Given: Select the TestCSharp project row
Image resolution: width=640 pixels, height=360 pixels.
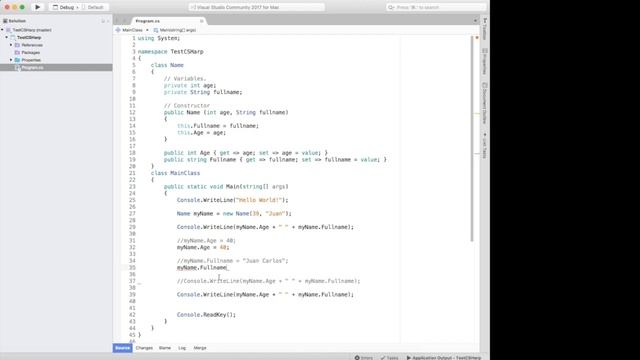Looking at the screenshot, I should coord(56,38).
